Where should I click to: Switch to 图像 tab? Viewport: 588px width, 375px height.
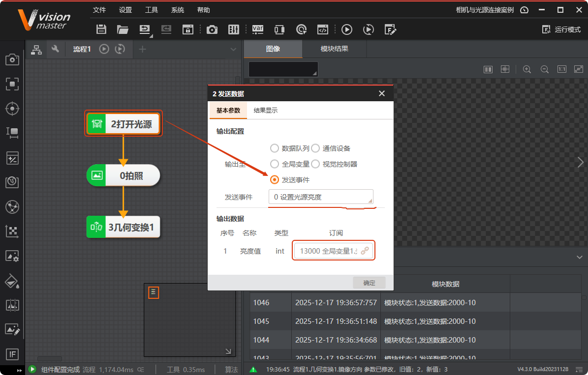point(273,49)
